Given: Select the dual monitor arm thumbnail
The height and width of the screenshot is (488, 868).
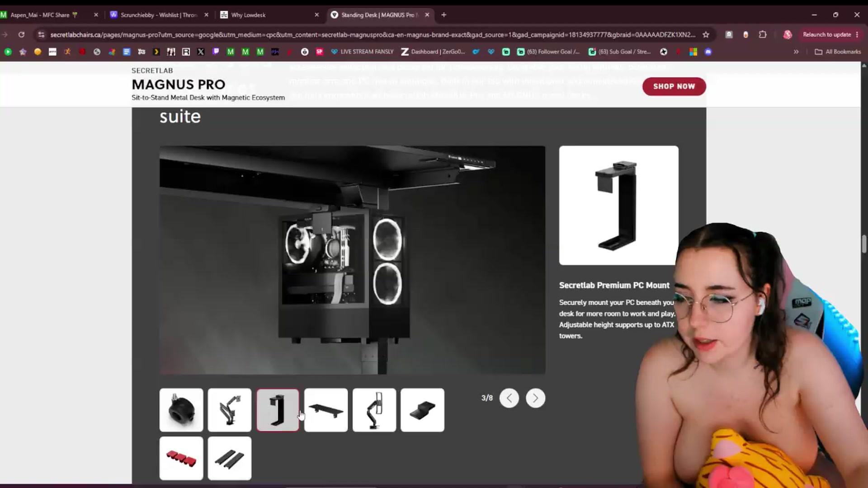Looking at the screenshot, I should 230,410.
